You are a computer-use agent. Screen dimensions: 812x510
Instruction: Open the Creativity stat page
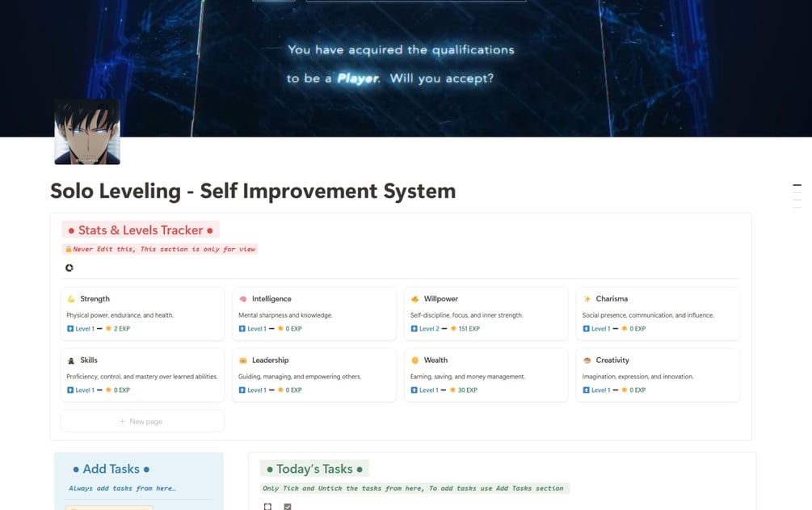[x=658, y=375]
